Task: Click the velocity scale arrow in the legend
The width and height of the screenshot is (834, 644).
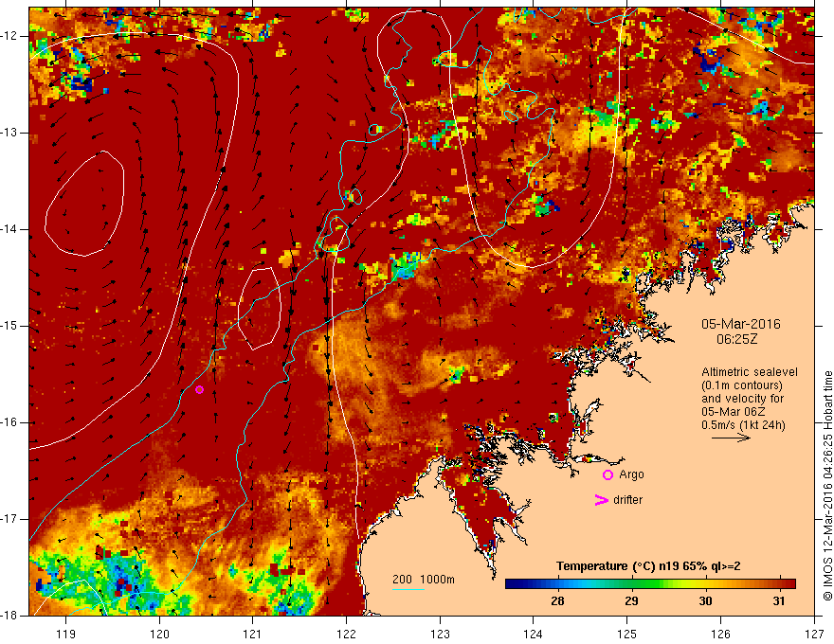Action: click(731, 438)
